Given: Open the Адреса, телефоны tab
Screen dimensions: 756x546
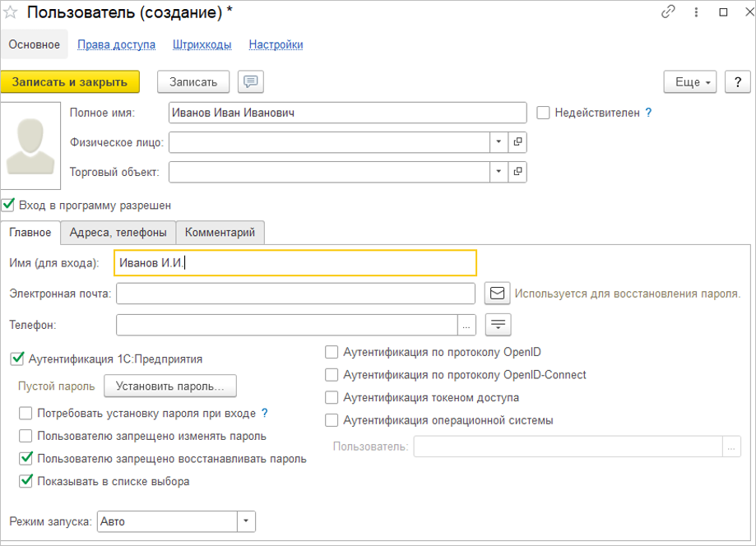Looking at the screenshot, I should pos(118,233).
